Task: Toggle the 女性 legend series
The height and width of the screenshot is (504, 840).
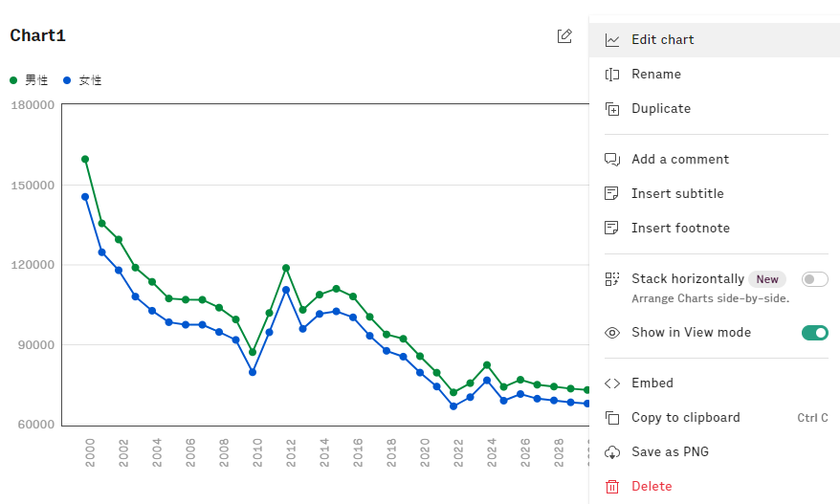Action: tap(82, 81)
